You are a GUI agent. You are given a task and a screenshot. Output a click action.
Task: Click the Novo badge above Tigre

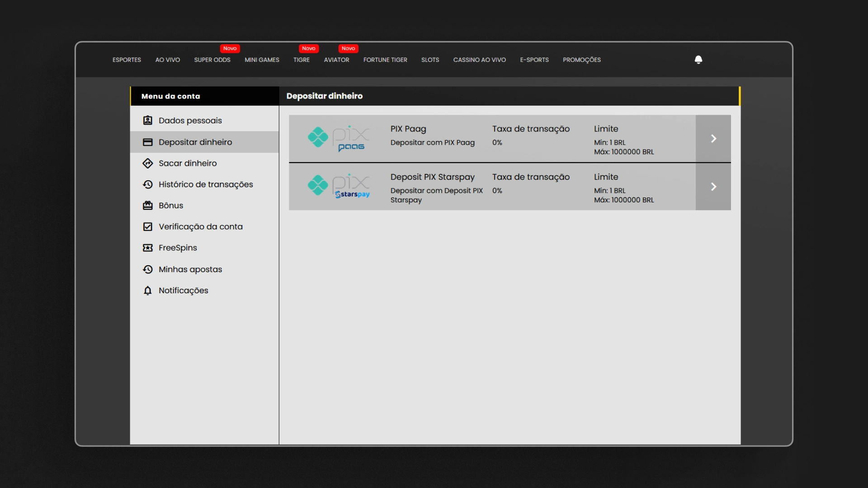pyautogui.click(x=309, y=48)
